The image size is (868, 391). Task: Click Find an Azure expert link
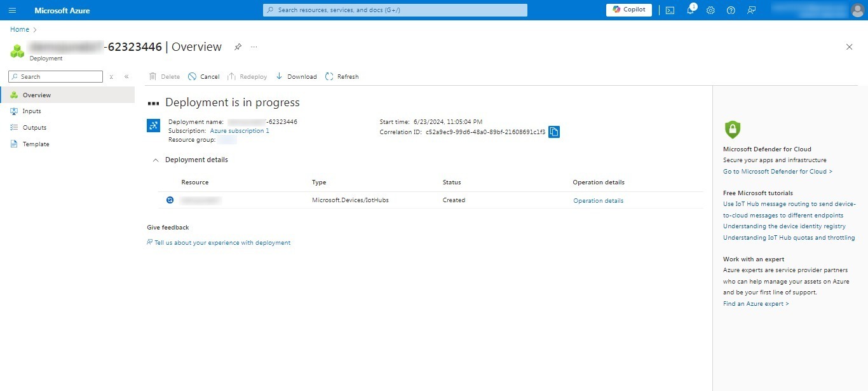(756, 304)
